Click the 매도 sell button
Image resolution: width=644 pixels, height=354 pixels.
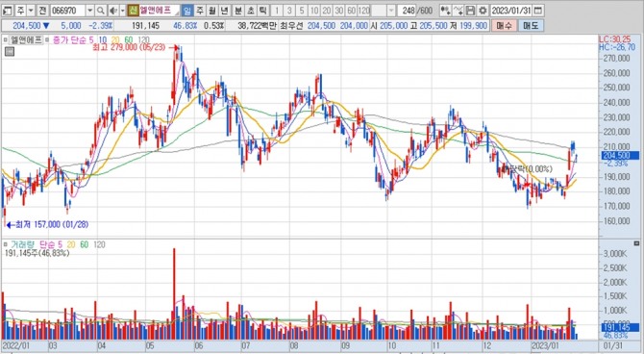531,25
